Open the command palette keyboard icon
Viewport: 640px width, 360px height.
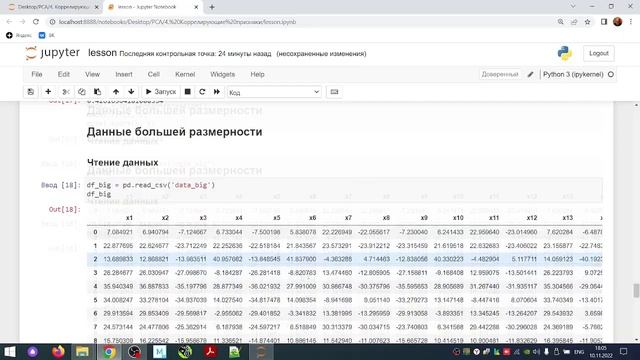point(334,92)
